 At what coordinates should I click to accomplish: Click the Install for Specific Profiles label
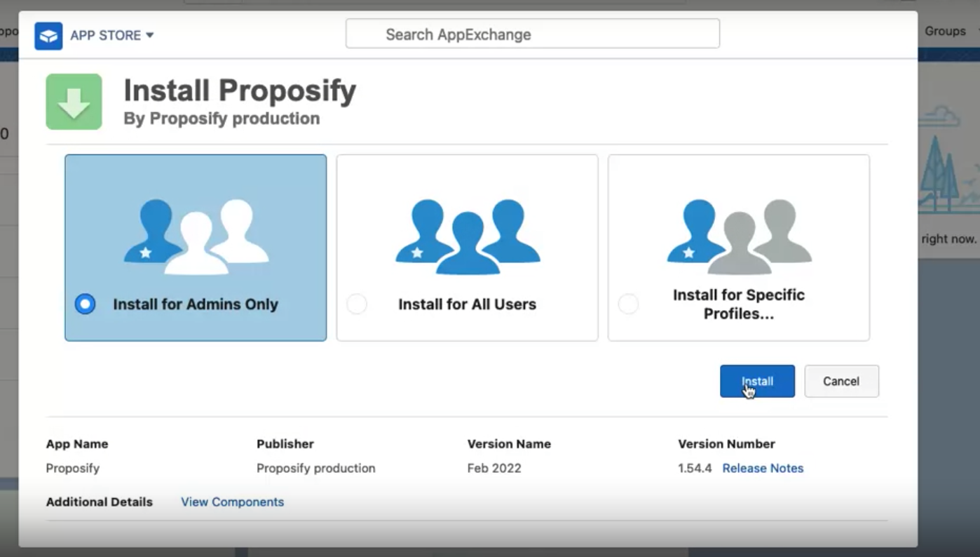(739, 304)
